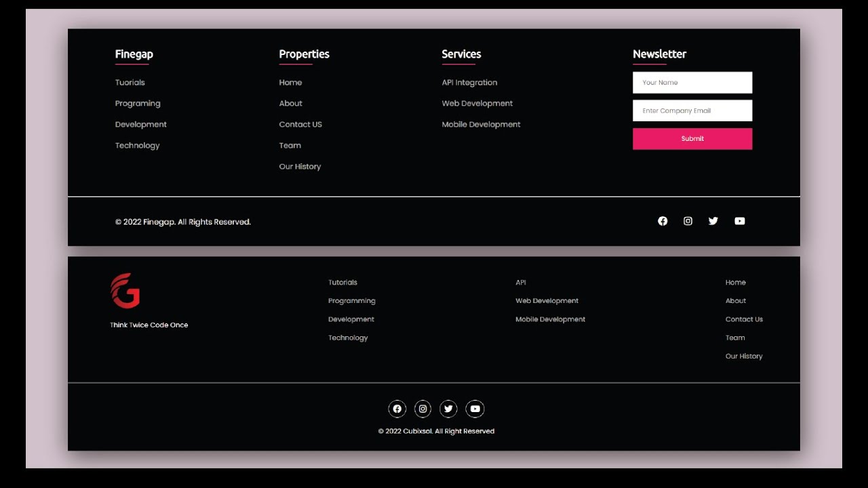Open Contact US under Properties
Screen dimensions: 868x488
300,125
